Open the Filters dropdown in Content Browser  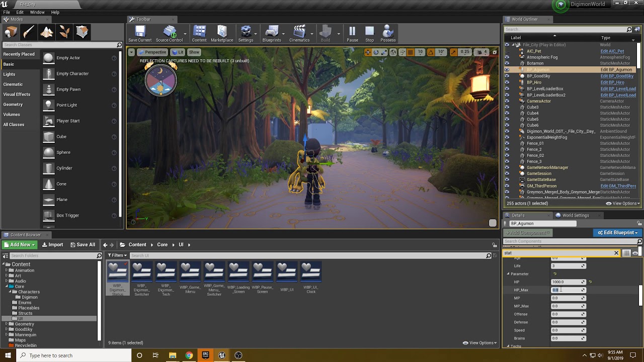(x=118, y=255)
